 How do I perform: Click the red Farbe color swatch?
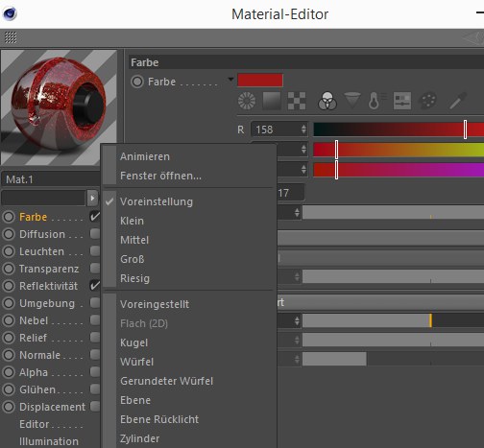[260, 81]
